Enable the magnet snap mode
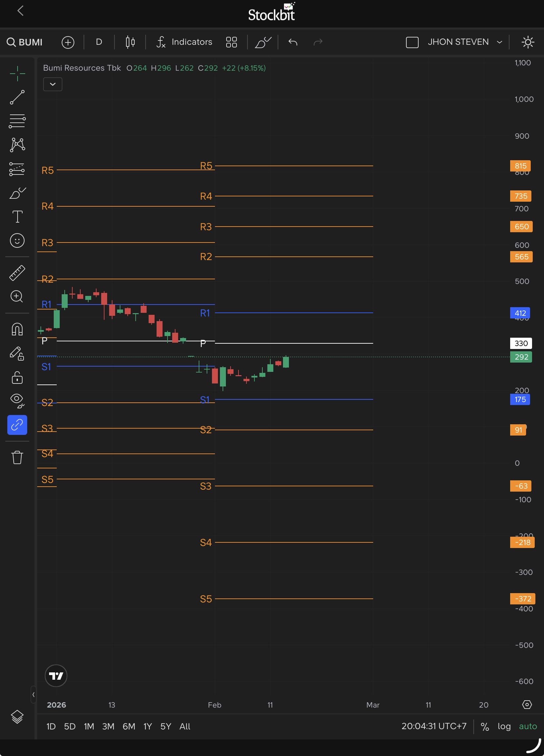 click(17, 329)
